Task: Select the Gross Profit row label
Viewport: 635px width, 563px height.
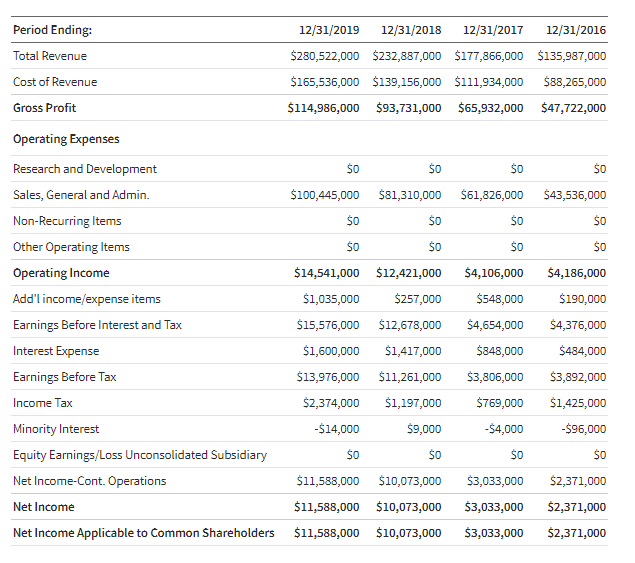Action: click(45, 108)
